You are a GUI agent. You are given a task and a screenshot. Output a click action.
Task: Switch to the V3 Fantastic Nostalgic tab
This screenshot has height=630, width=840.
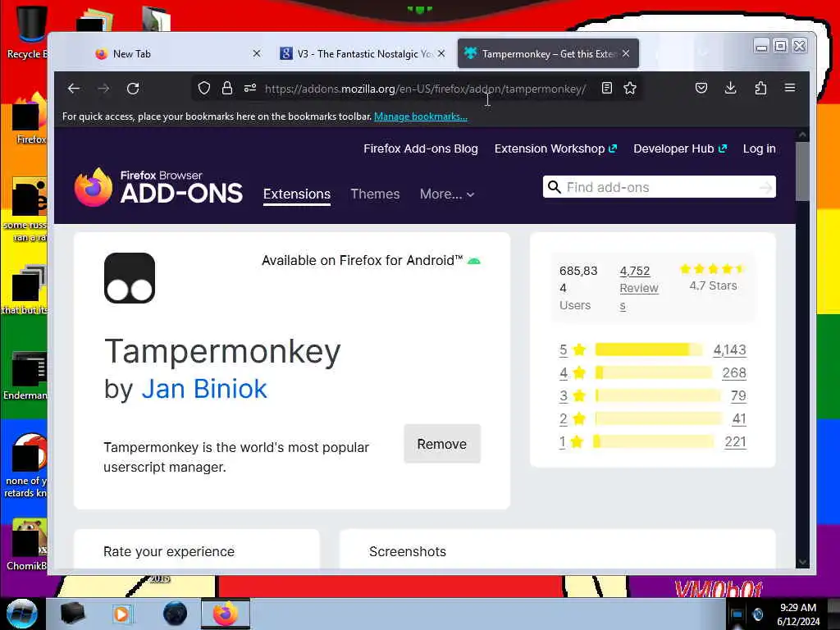click(x=363, y=53)
